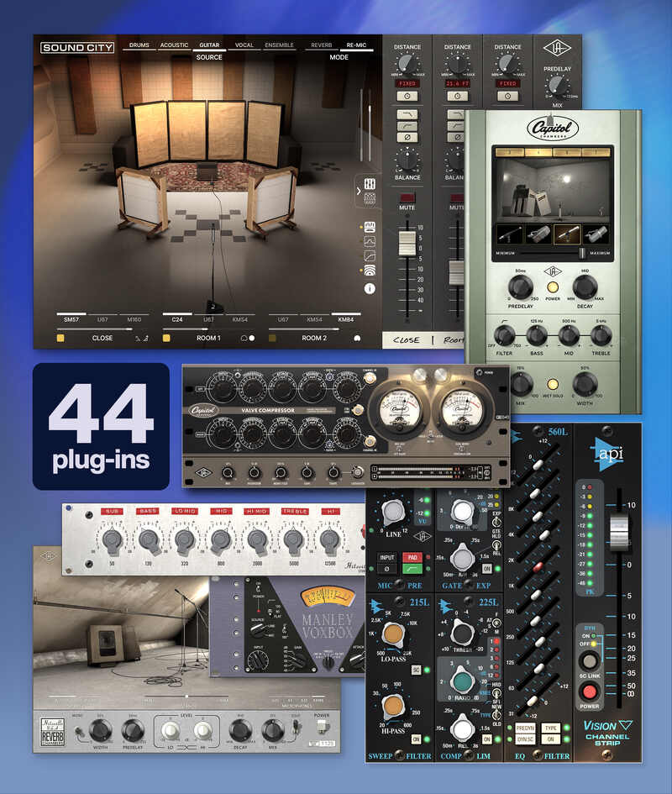Image resolution: width=672 pixels, height=794 pixels.
Task: Open the mixer view icon in Sound City
Action: (x=370, y=183)
